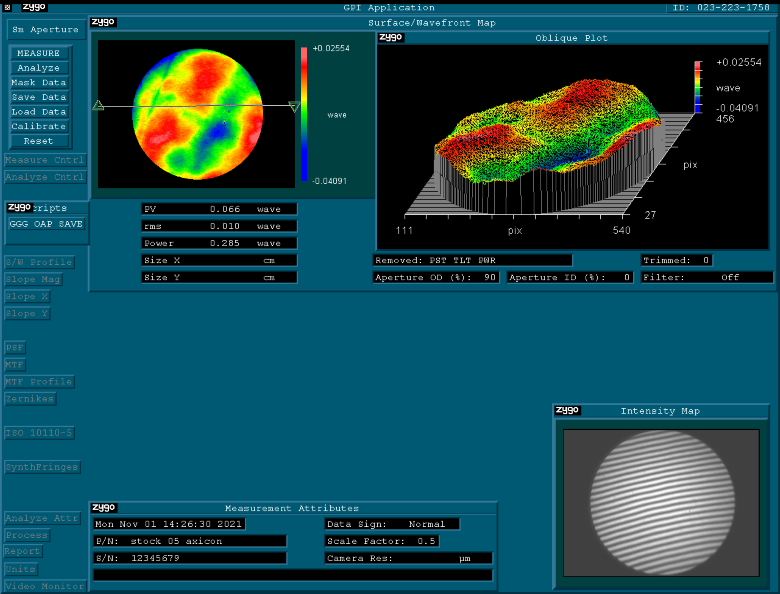Click the date field Mon Nov 01 2021
Screen dimensions: 780x594
click(169, 524)
